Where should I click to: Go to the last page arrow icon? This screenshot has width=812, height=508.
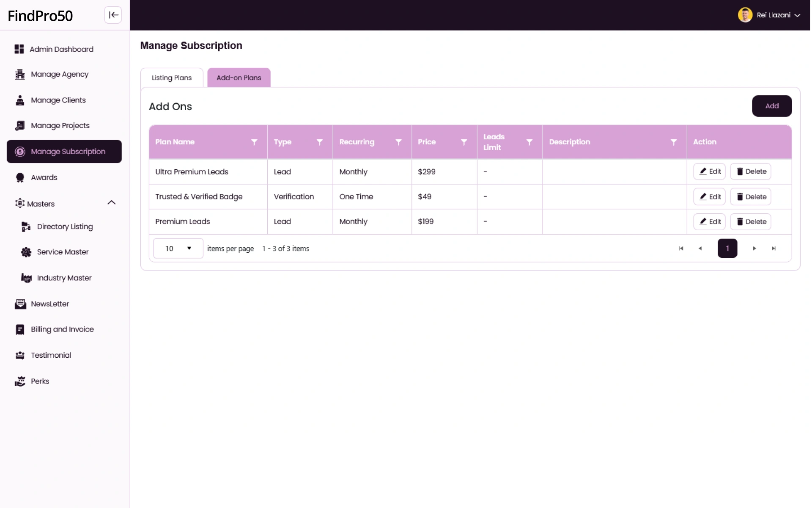774,248
